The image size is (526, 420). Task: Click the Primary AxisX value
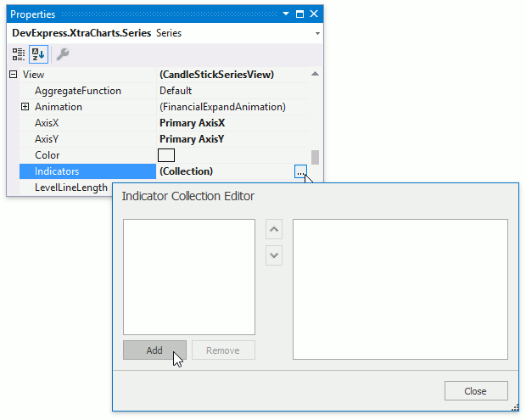[x=193, y=123]
